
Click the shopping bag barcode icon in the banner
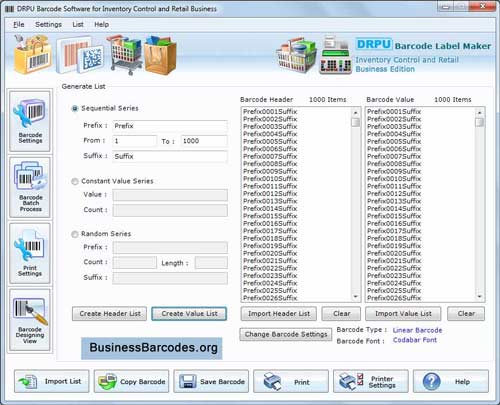pyautogui.click(x=33, y=55)
